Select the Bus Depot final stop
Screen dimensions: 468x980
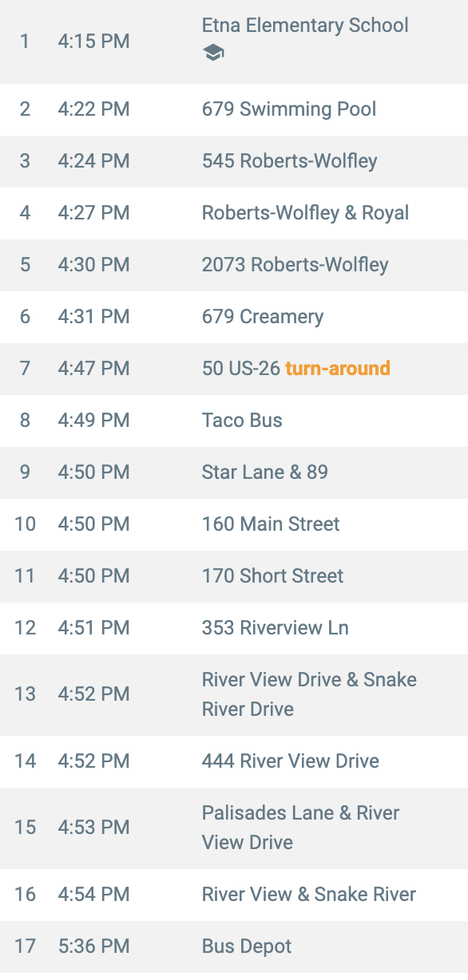pyautogui.click(x=234, y=946)
